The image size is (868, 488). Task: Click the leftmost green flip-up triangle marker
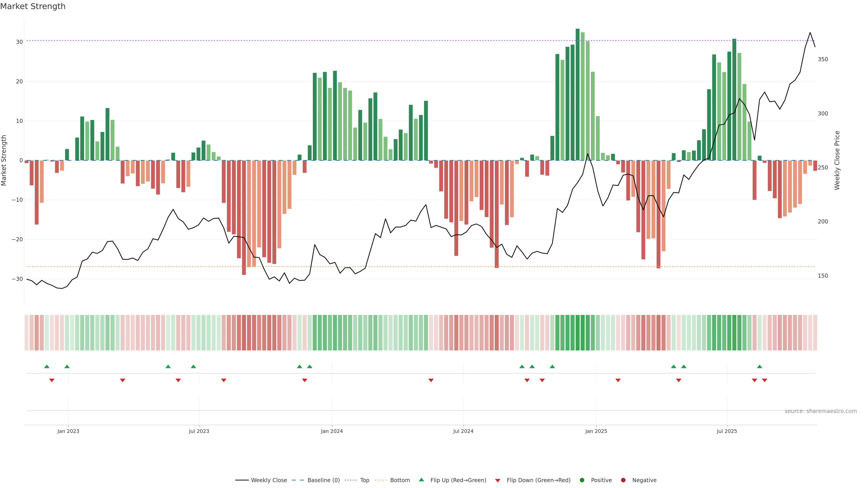(47, 366)
